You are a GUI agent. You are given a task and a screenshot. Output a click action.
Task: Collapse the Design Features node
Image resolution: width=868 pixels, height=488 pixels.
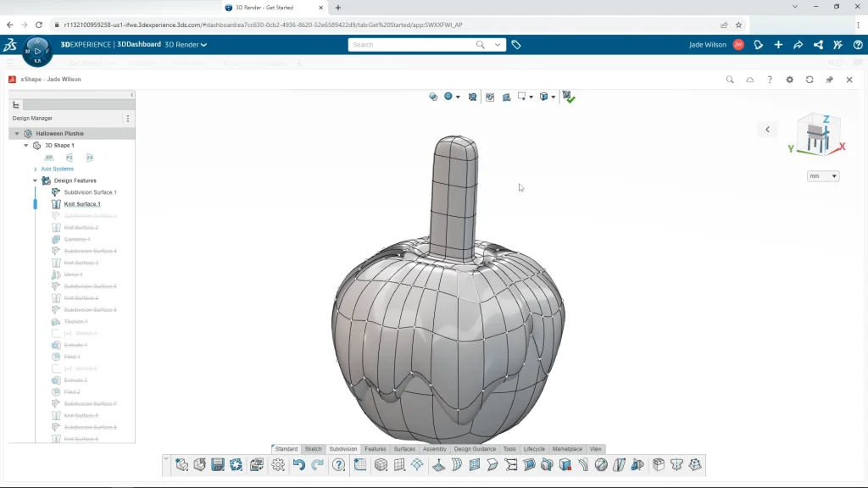point(36,180)
